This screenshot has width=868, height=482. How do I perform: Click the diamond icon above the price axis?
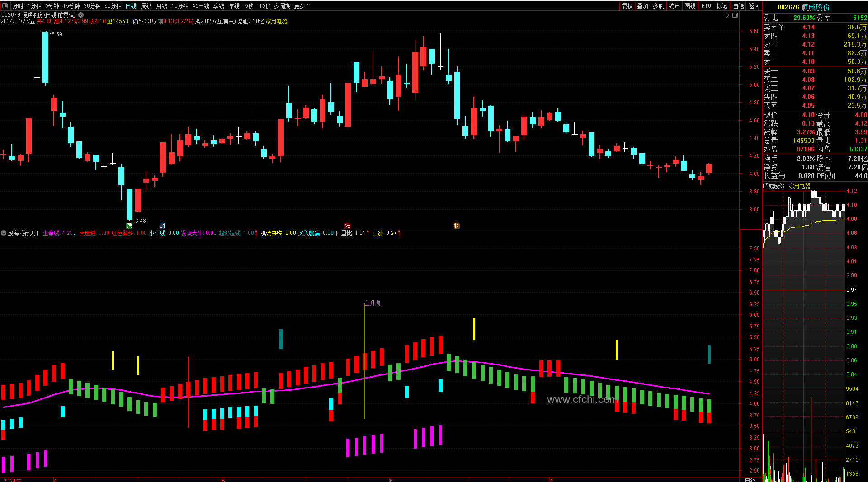pyautogui.click(x=727, y=15)
